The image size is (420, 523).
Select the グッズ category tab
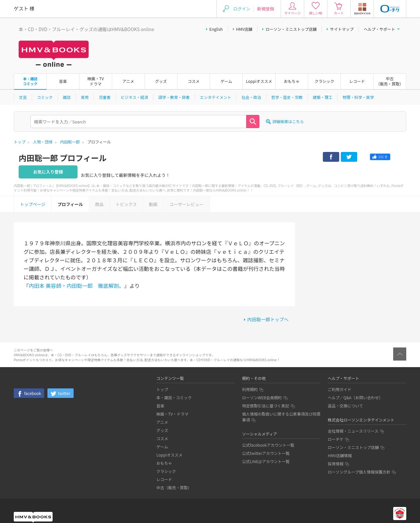click(161, 82)
